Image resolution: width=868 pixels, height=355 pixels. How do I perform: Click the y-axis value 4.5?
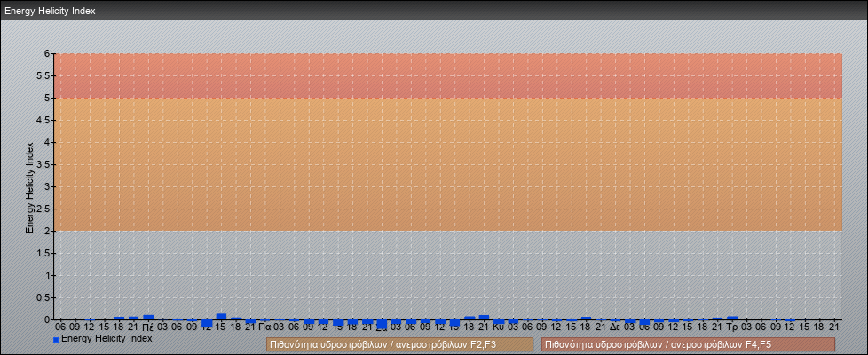(44, 120)
